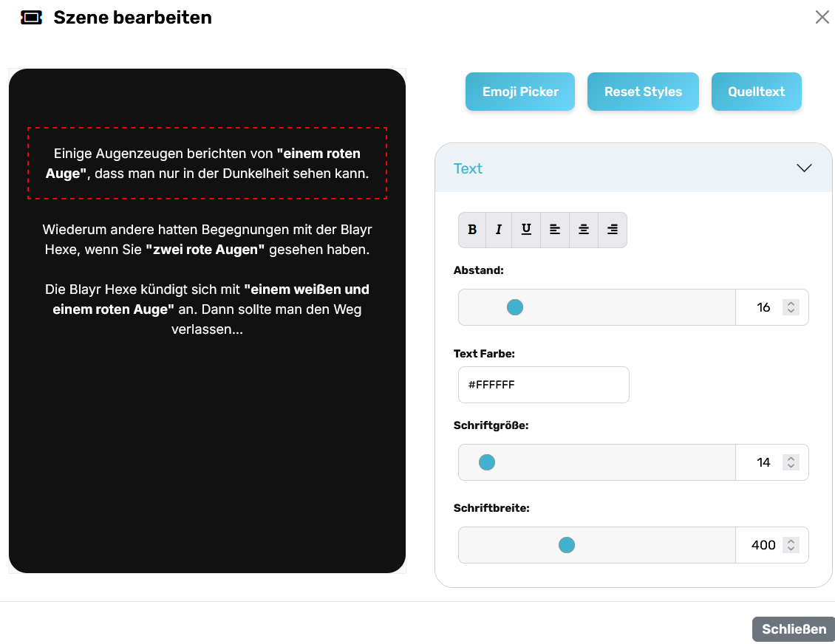The width and height of the screenshot is (835, 644).
Task: Toggle italic text formatting
Action: (x=499, y=230)
